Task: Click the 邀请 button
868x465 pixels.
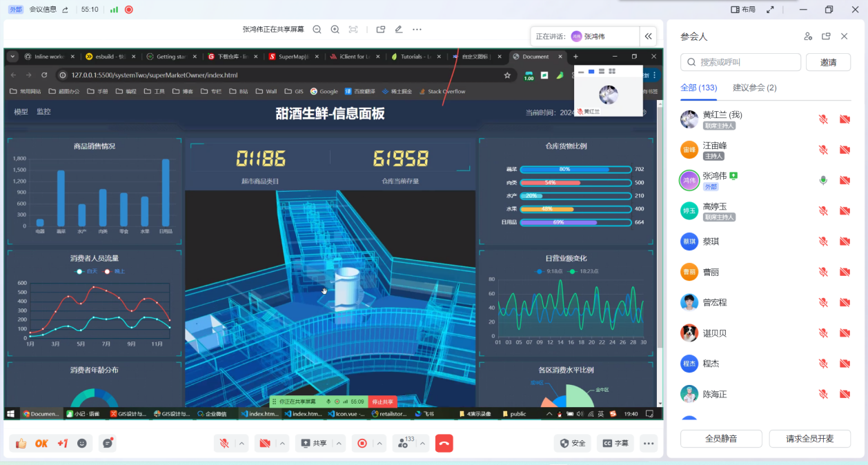Action: pyautogui.click(x=828, y=62)
